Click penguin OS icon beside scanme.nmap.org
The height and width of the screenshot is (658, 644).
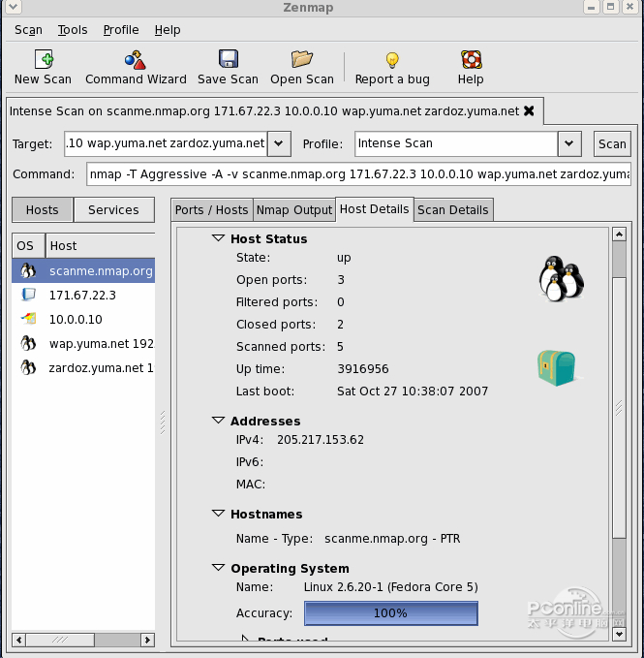tap(28, 270)
